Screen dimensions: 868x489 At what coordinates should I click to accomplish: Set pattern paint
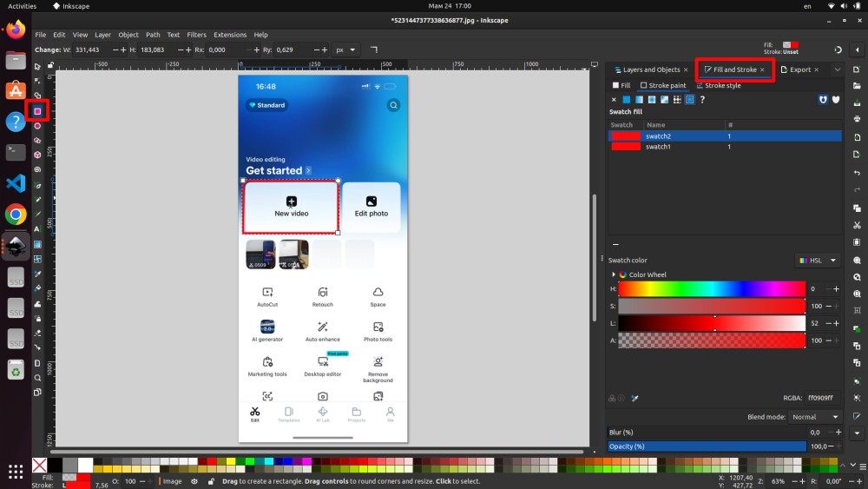tap(676, 100)
